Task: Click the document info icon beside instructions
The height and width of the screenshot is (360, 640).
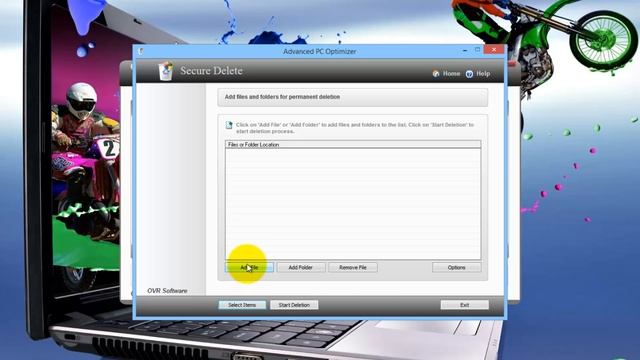Action: pos(229,125)
